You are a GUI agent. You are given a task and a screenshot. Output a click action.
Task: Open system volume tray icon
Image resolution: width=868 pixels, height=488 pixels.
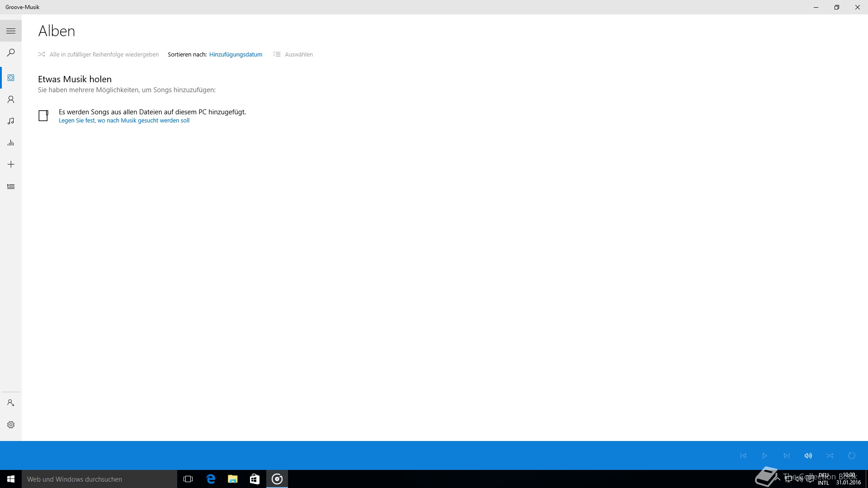pyautogui.click(x=799, y=479)
